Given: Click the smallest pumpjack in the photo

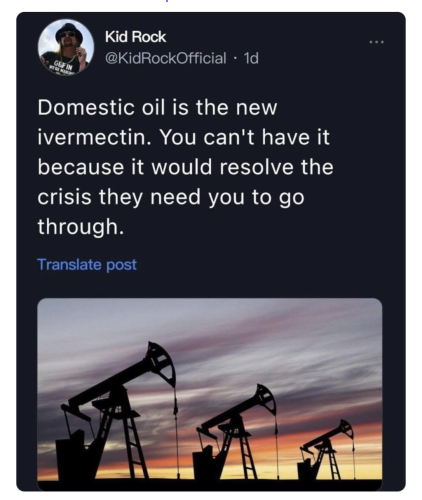Looking at the screenshot, I should [327, 450].
